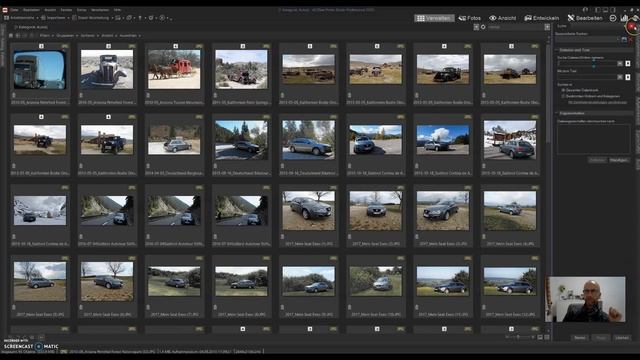The width and height of the screenshot is (640, 360).
Task: Click the round share icon in the toolbar
Action: pos(151,18)
